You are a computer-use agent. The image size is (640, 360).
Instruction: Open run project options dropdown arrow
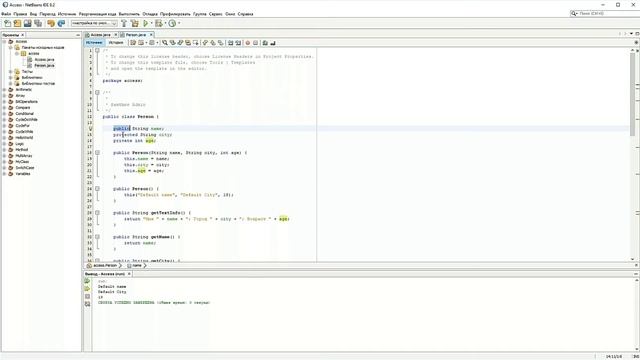[151, 23]
